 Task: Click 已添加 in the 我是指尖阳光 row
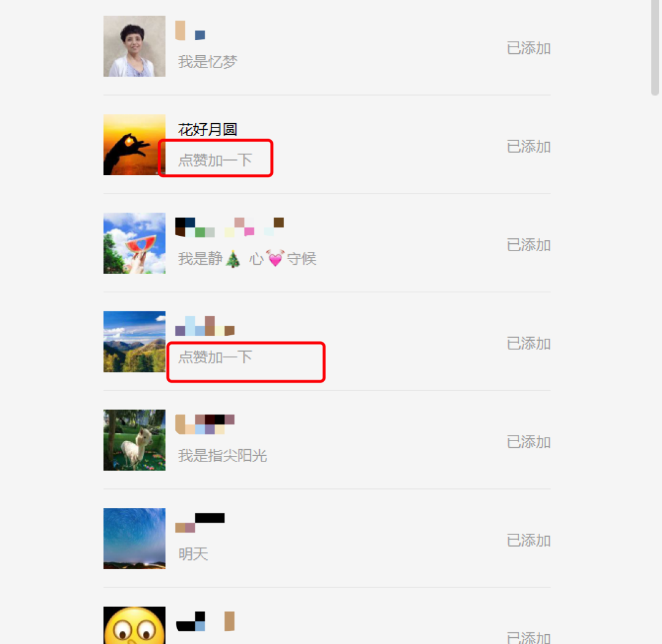pos(528,442)
